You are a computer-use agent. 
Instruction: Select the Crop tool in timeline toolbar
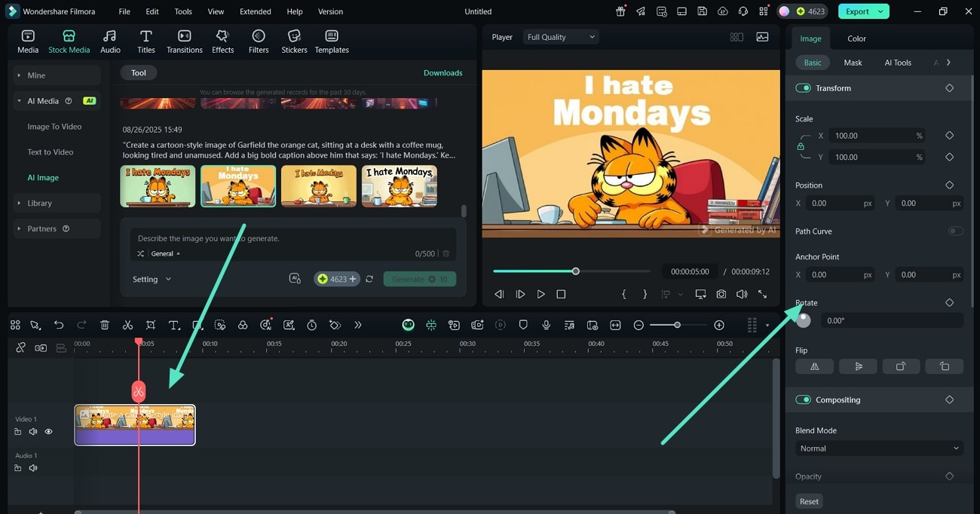(151, 325)
